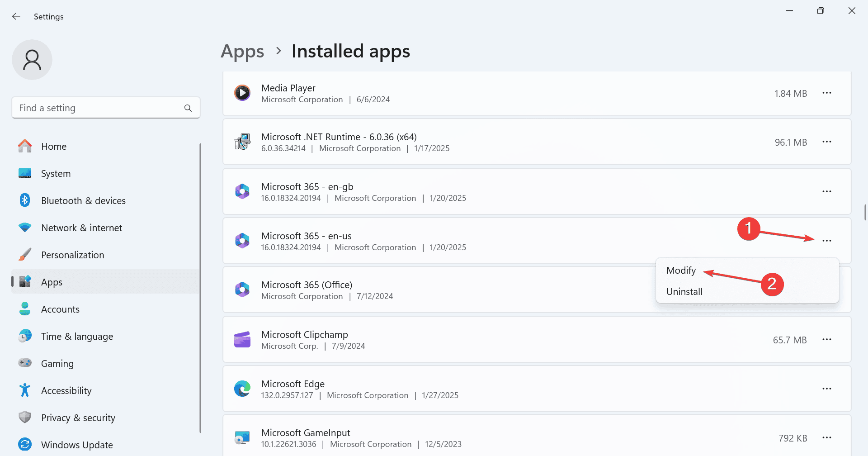Select Modify from the context menu

(x=681, y=271)
